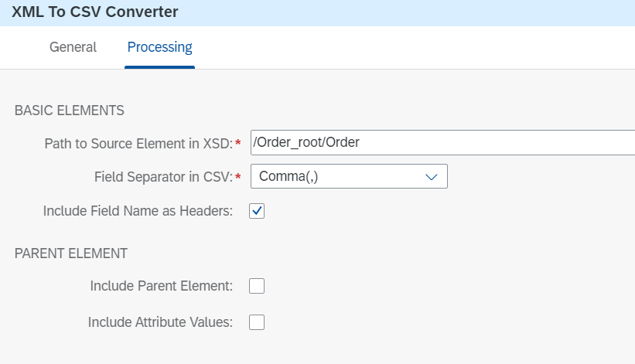Click the 'Path to Source Element in XSD' label
The image size is (635, 364).
tap(138, 144)
